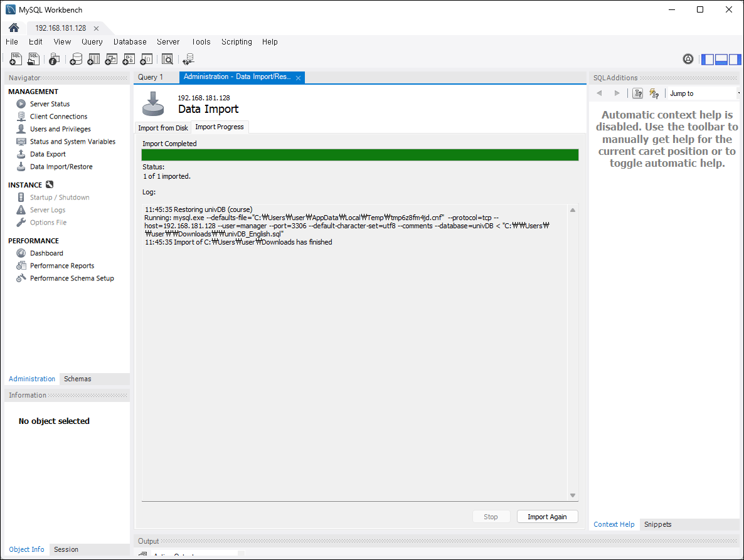This screenshot has height=560, width=744.
Task: Open Client Connections in Navigator
Action: [58, 117]
